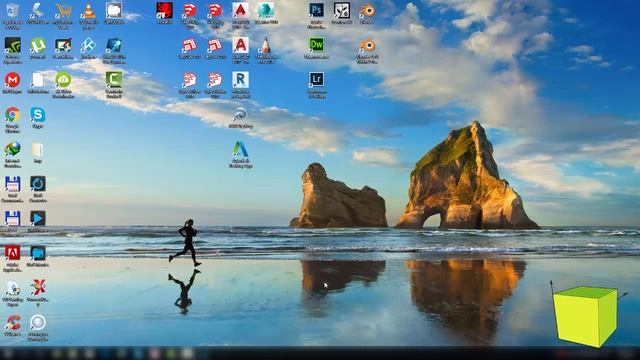The width and height of the screenshot is (640, 360).
Task: Launch the Skype desktop shortcut
Action: (x=38, y=115)
